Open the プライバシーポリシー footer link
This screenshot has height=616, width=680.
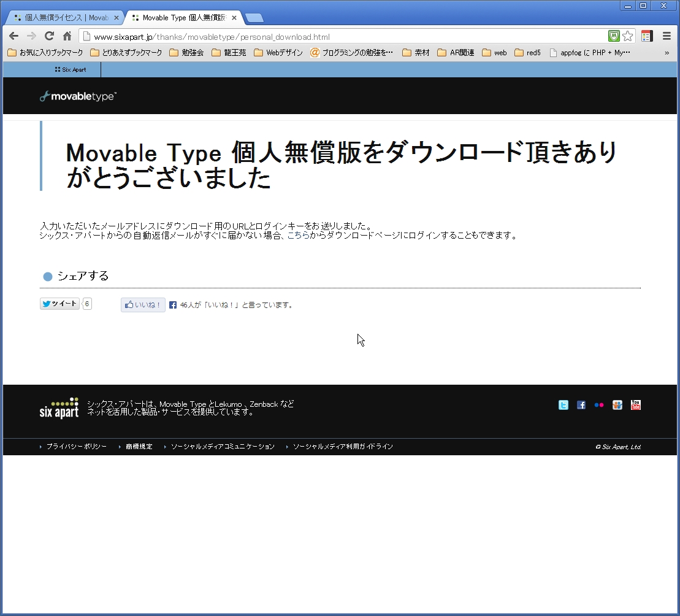coord(76,447)
